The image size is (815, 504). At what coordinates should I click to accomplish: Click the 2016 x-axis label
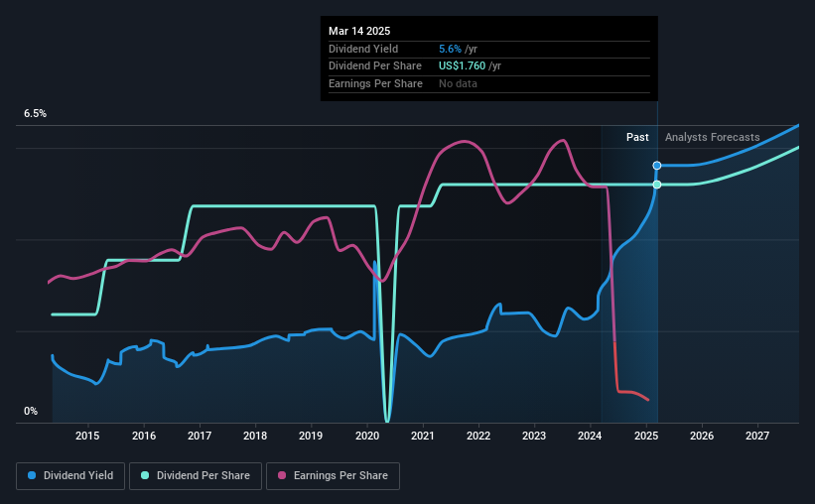[x=144, y=436]
